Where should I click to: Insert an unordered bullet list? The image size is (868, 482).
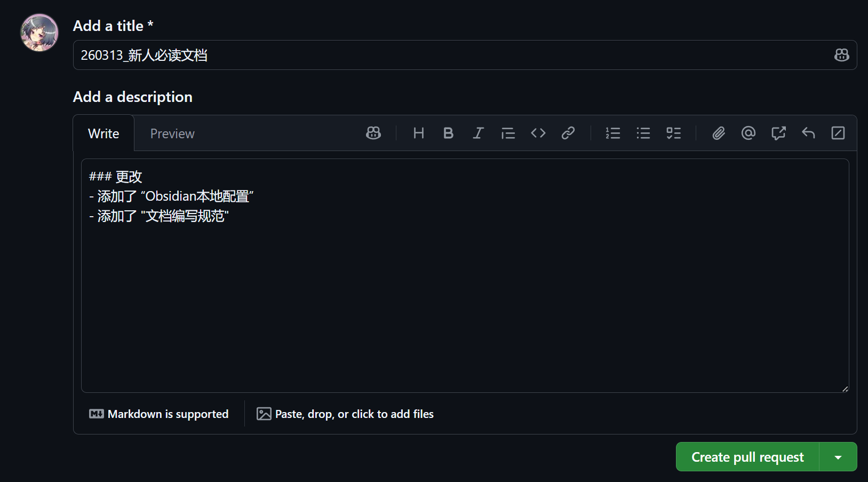click(643, 133)
